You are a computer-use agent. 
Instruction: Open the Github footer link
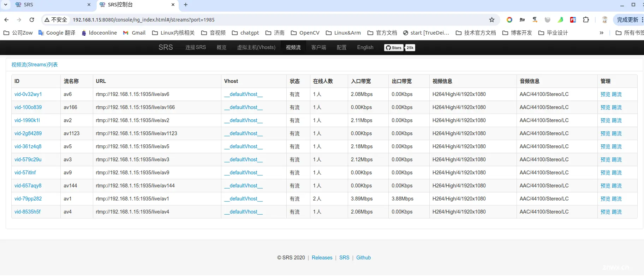coord(363,258)
